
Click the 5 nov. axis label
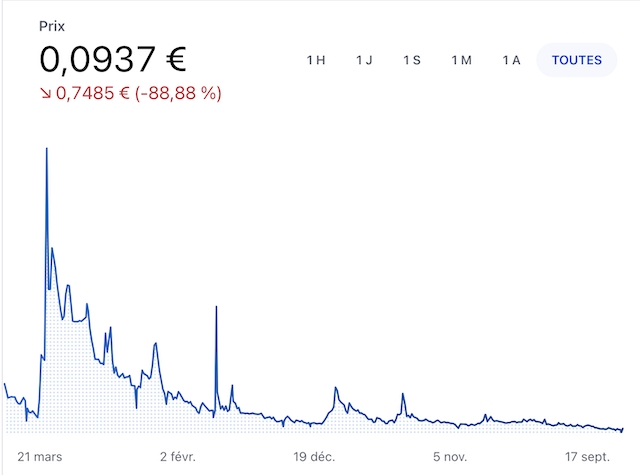(x=450, y=456)
